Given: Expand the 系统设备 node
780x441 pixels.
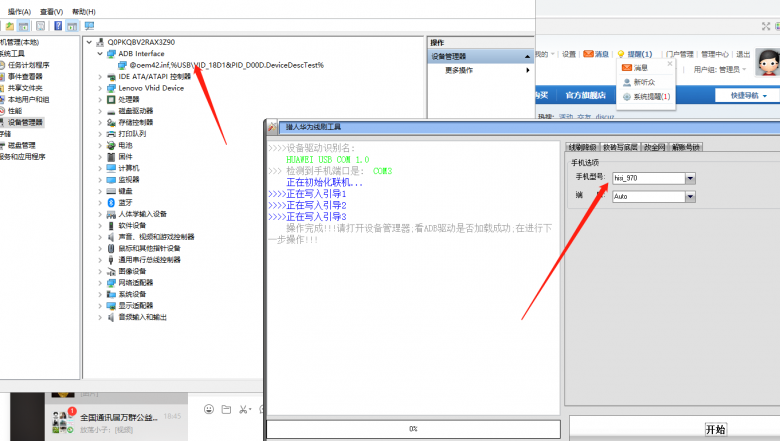Looking at the screenshot, I should [100, 294].
